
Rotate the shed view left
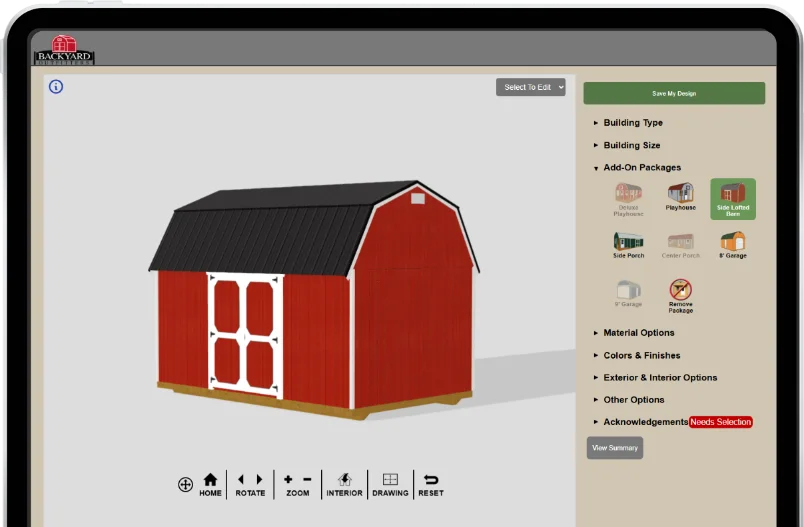point(241,480)
